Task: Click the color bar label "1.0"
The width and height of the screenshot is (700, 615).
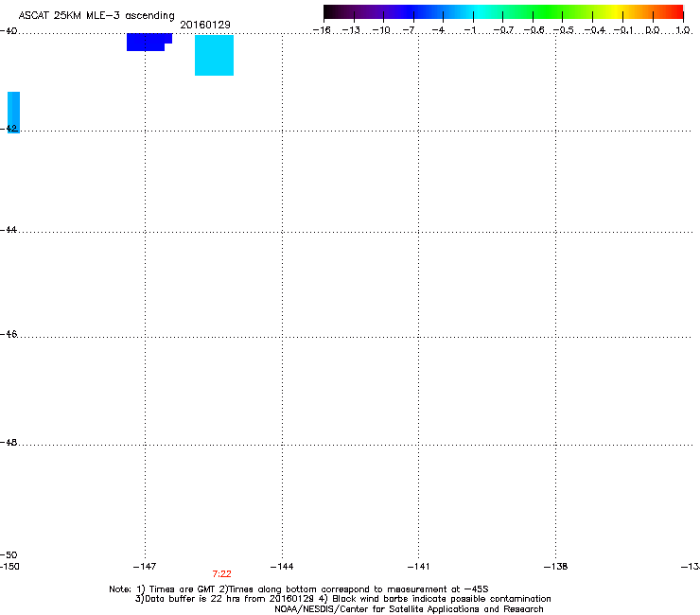Action: [683, 30]
